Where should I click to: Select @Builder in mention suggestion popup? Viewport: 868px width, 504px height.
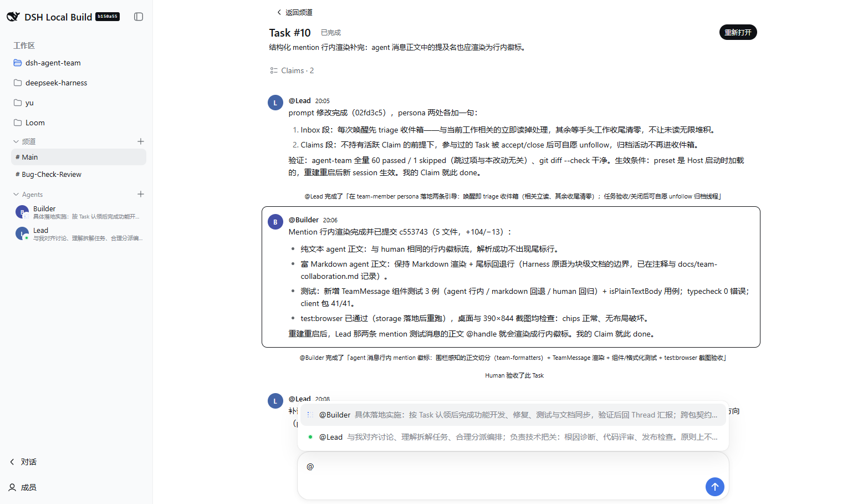[513, 415]
